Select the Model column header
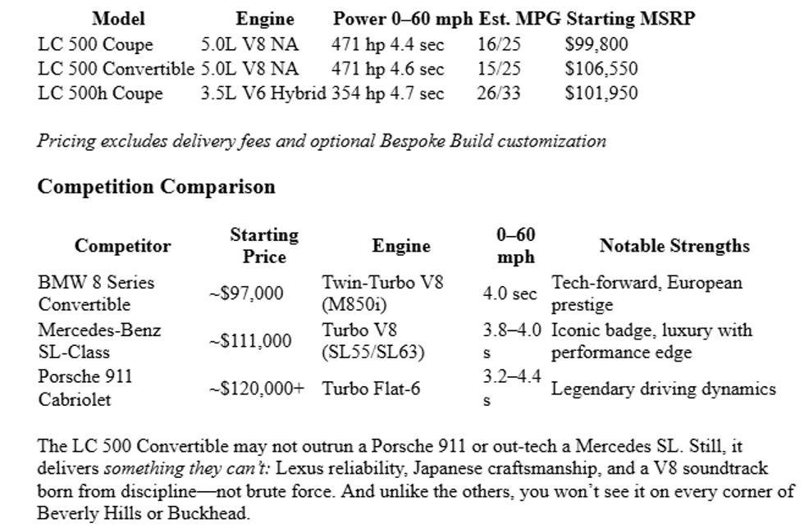The height and width of the screenshot is (532, 804). coord(118,19)
